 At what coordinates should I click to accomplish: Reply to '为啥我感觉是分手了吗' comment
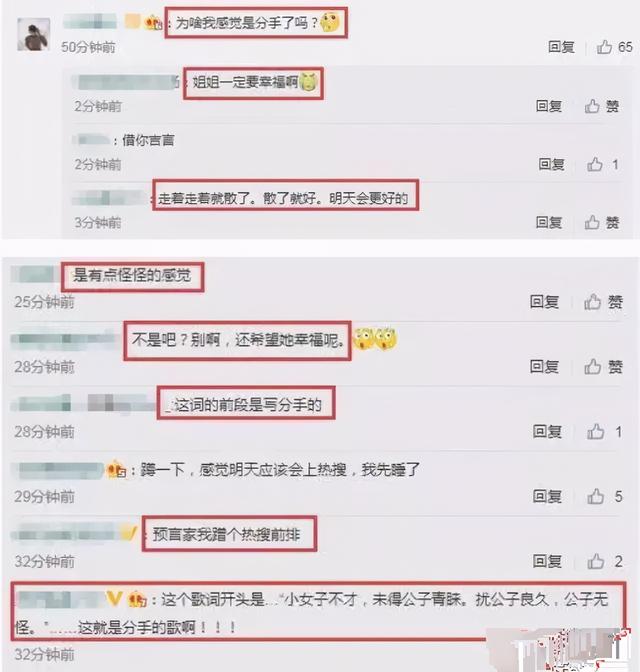coord(561,47)
